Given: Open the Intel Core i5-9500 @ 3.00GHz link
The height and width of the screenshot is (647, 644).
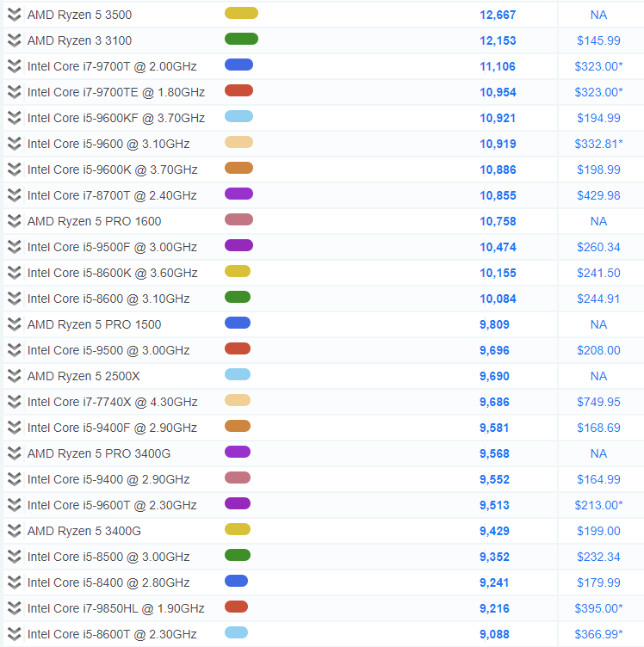Looking at the screenshot, I should 108,350.
